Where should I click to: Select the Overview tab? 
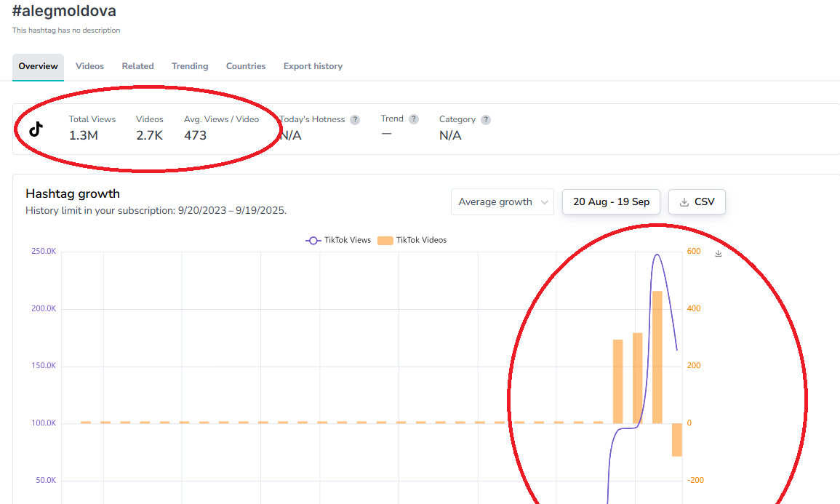point(38,66)
